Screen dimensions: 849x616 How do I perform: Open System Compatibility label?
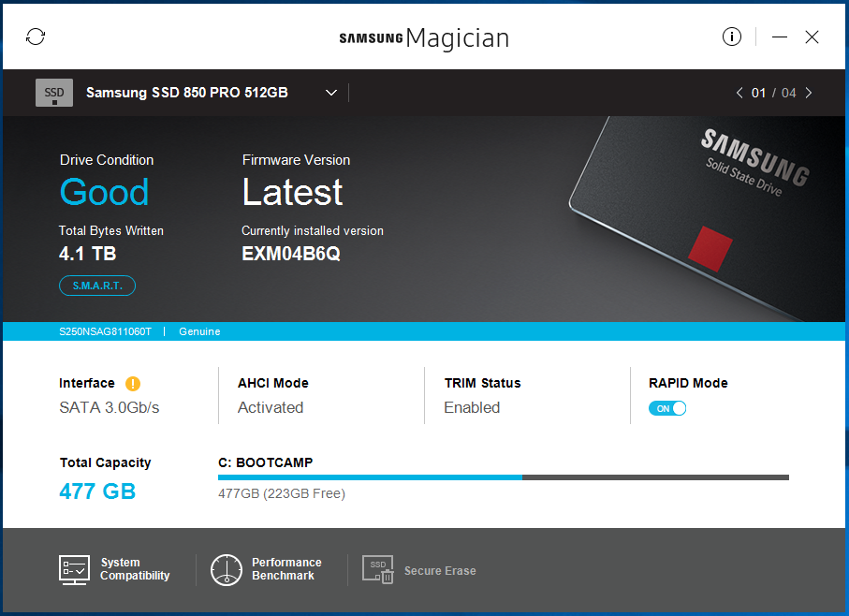[x=135, y=569]
